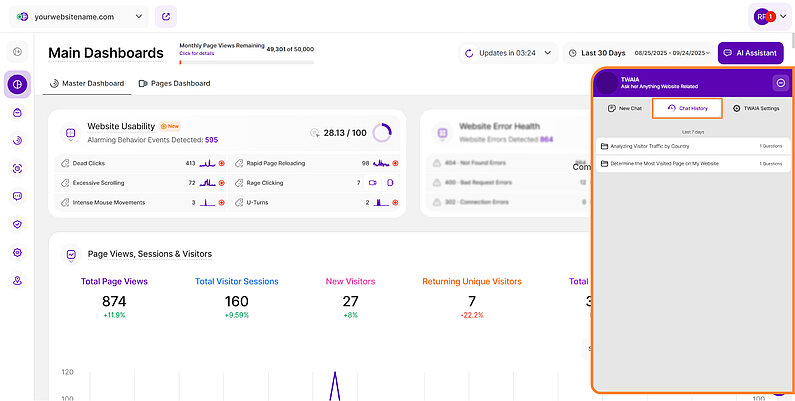Open the TWAIA Settings tab

click(x=755, y=108)
